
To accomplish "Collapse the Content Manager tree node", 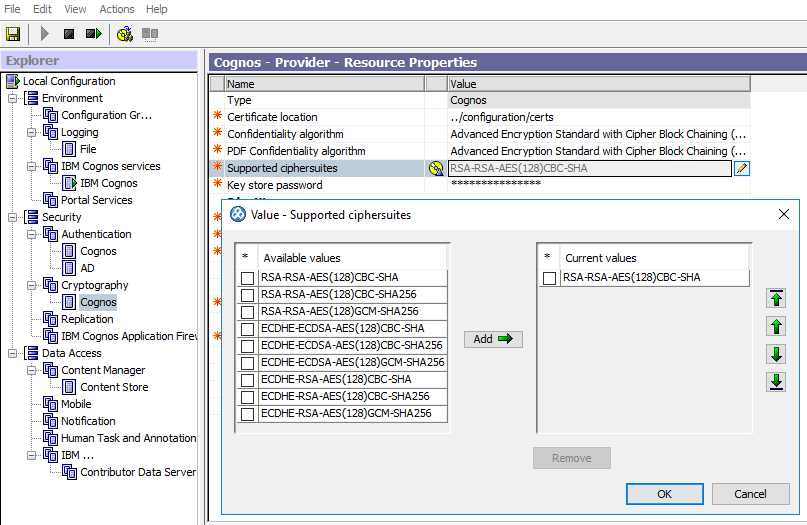I will point(31,370).
